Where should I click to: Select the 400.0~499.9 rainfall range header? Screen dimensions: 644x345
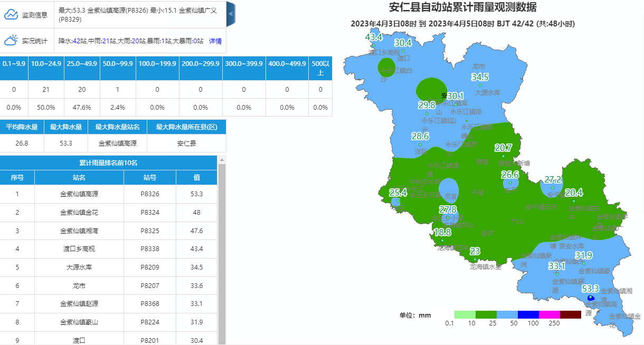point(287,68)
